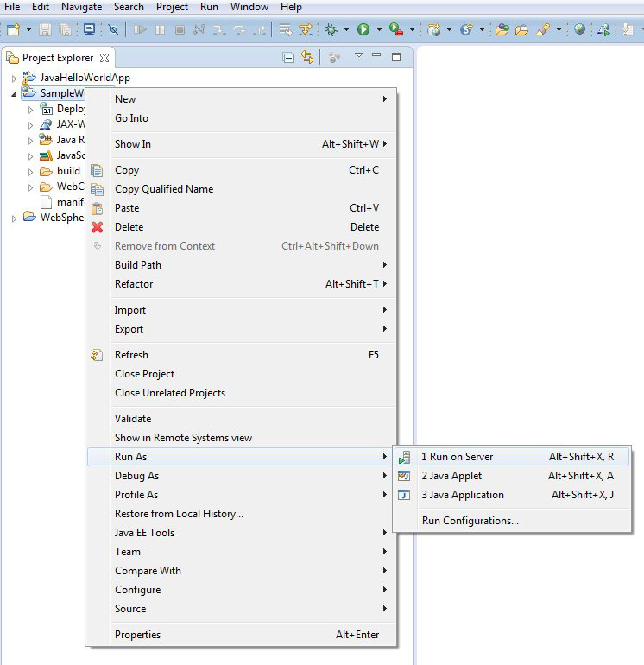
Task: Click the new Java package icon
Action: click(x=433, y=29)
